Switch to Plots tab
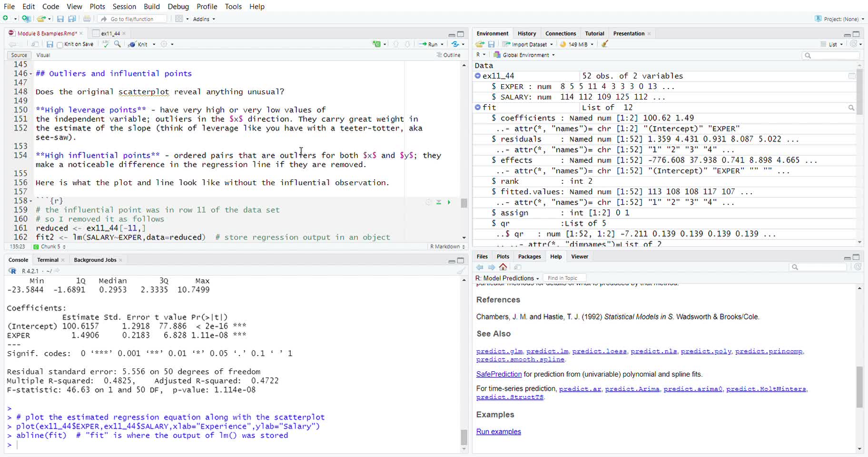868x457 pixels. [503, 257]
